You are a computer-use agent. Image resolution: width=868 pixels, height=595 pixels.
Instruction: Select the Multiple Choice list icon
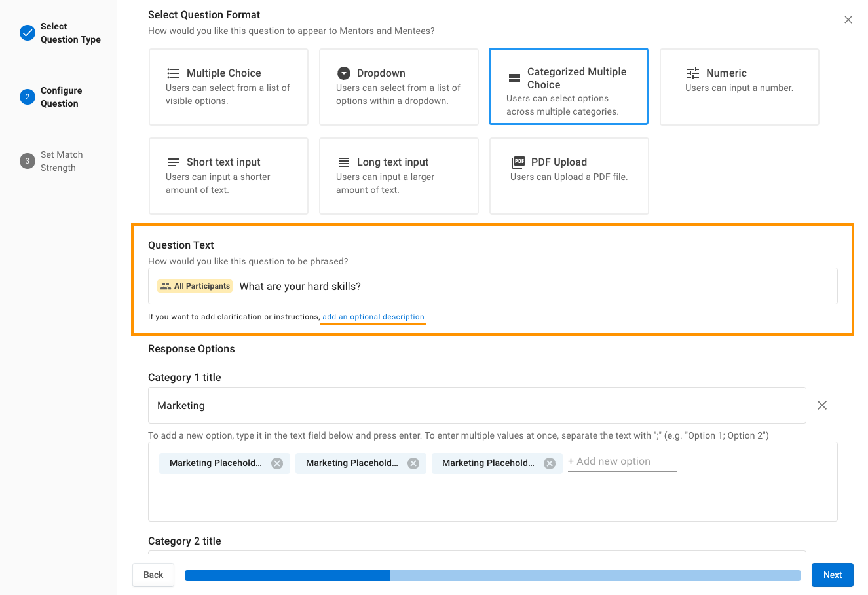(173, 73)
